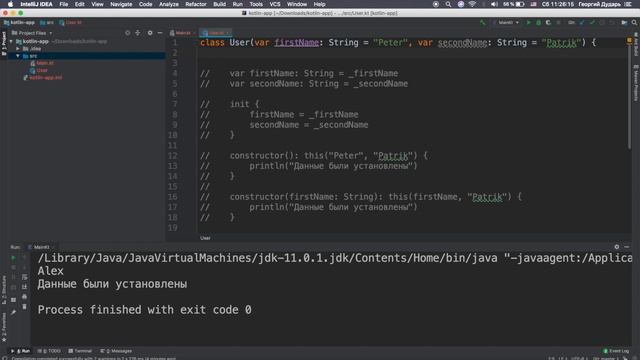Click VCS commit green checkmark
This screenshot has height=360, width=640.
592,23
